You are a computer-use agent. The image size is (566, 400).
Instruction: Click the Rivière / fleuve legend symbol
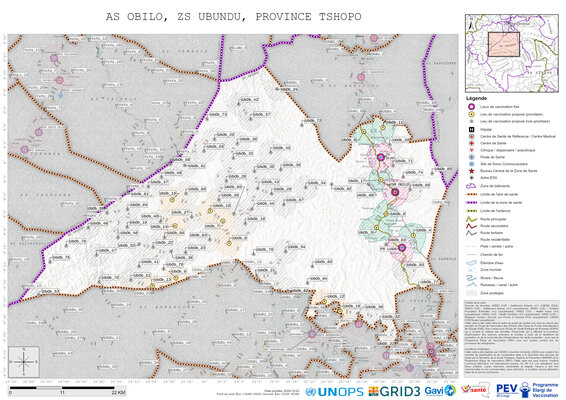click(x=472, y=278)
